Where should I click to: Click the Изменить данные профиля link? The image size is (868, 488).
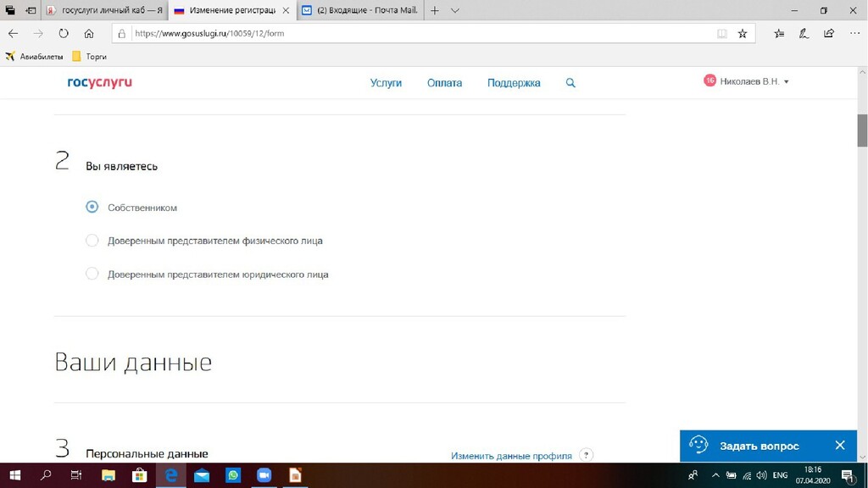511,456
